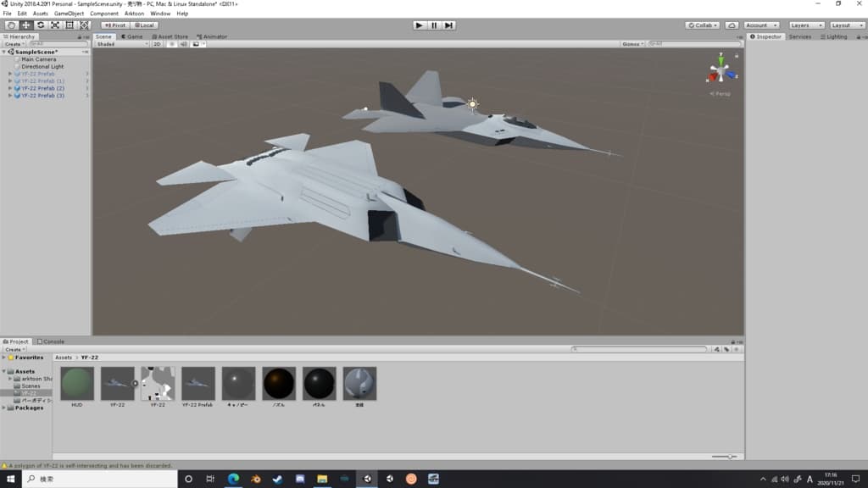Select the Scale tool
Viewport: 868px width, 488px height.
[54, 25]
